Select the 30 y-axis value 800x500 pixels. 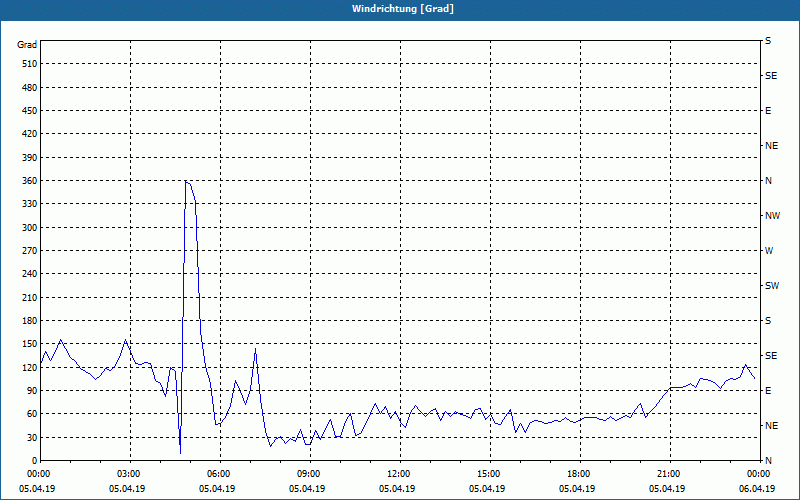32,438
